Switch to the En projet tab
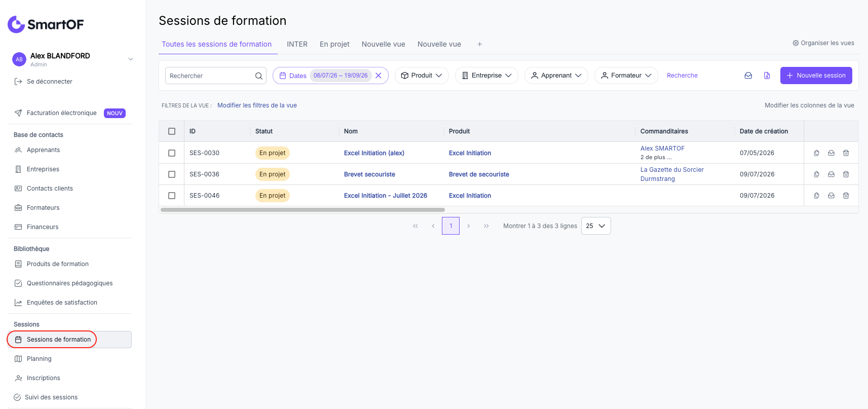This screenshot has height=409, width=868. 334,45
